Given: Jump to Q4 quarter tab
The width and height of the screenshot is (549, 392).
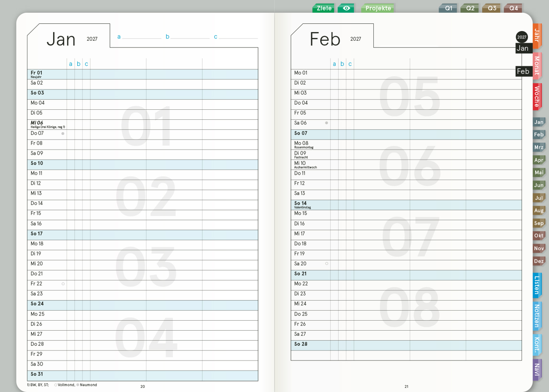Looking at the screenshot, I should tap(513, 8).
